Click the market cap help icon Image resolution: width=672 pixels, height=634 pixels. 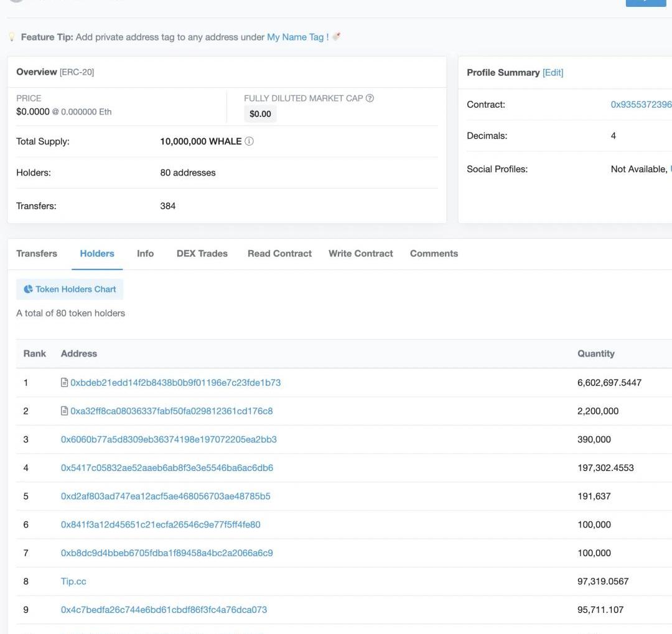(370, 98)
